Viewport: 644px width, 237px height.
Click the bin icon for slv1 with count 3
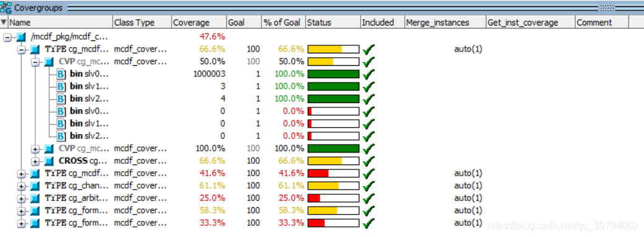coord(61,86)
